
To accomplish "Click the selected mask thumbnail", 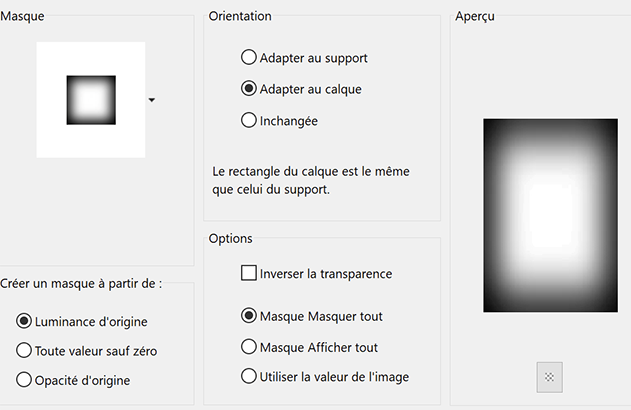I will (x=91, y=100).
